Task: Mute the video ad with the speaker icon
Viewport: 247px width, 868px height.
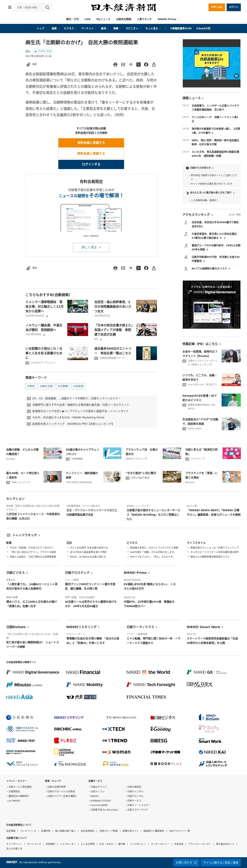Action: click(x=237, y=76)
